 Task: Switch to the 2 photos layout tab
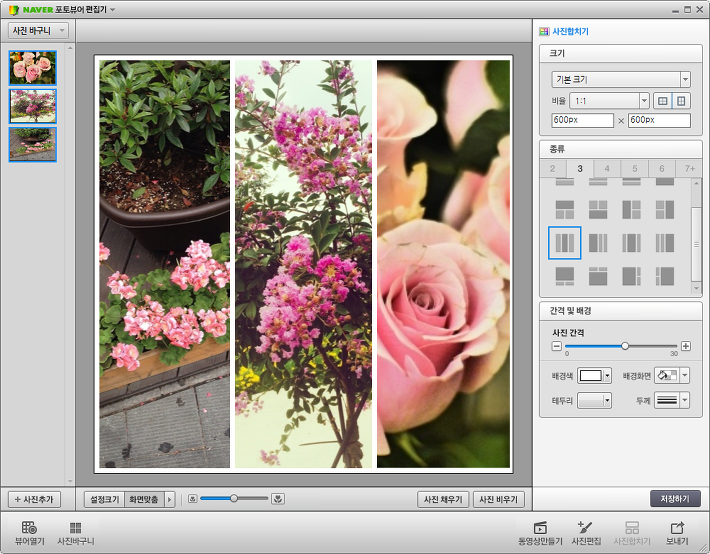point(553,169)
